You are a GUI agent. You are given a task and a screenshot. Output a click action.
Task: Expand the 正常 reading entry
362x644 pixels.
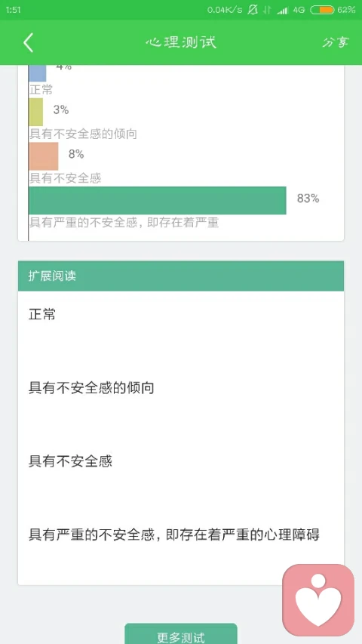coord(42,315)
